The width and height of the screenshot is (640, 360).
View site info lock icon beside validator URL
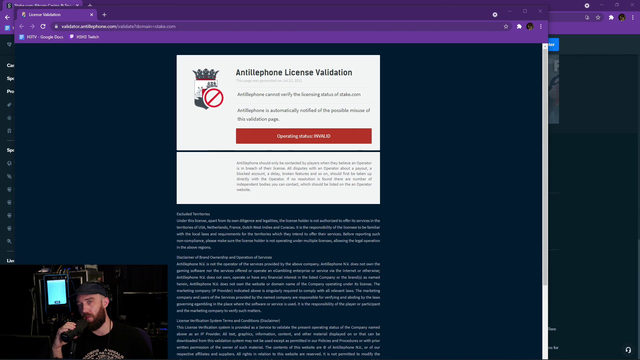(x=56, y=27)
